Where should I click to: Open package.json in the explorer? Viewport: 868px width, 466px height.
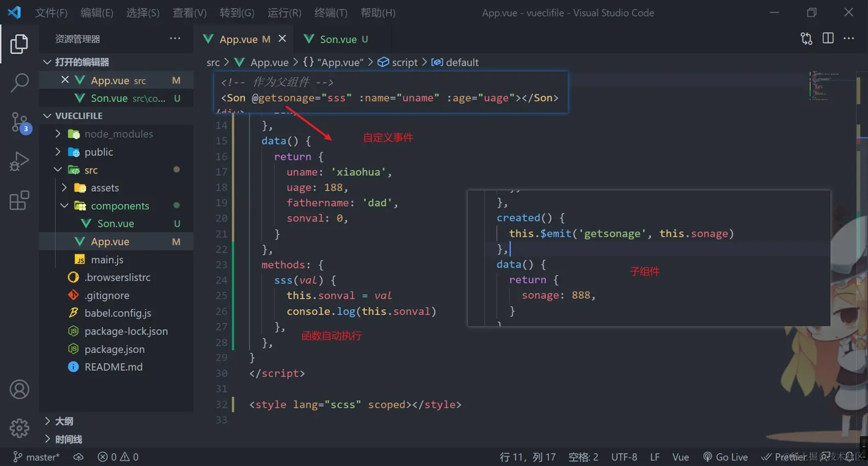(x=116, y=349)
